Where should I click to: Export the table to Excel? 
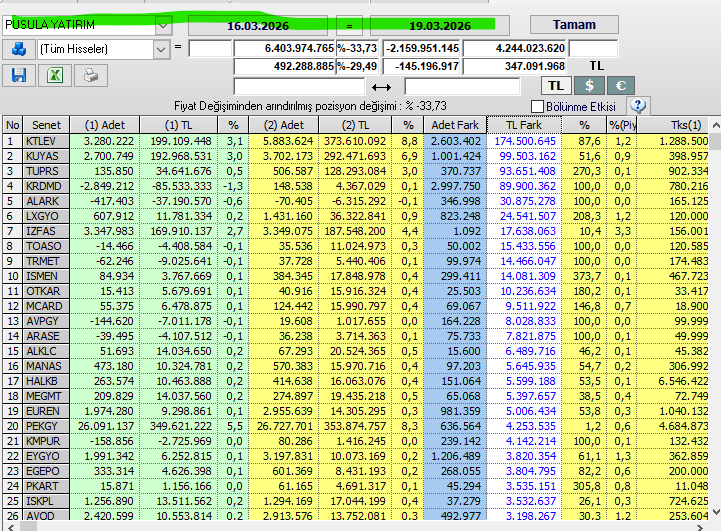point(55,75)
